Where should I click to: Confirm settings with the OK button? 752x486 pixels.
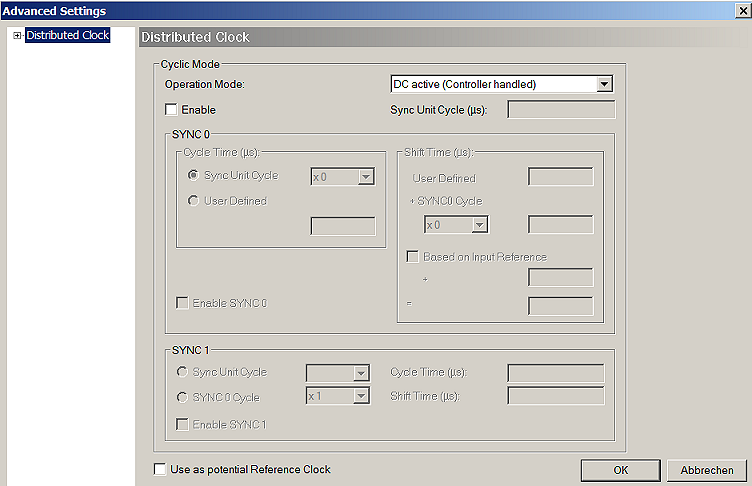pos(621,470)
